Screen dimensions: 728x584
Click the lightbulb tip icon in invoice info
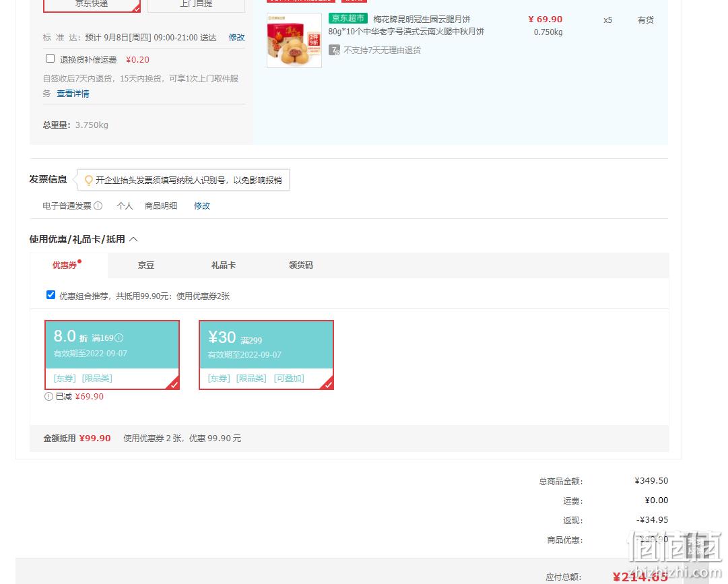tap(88, 180)
